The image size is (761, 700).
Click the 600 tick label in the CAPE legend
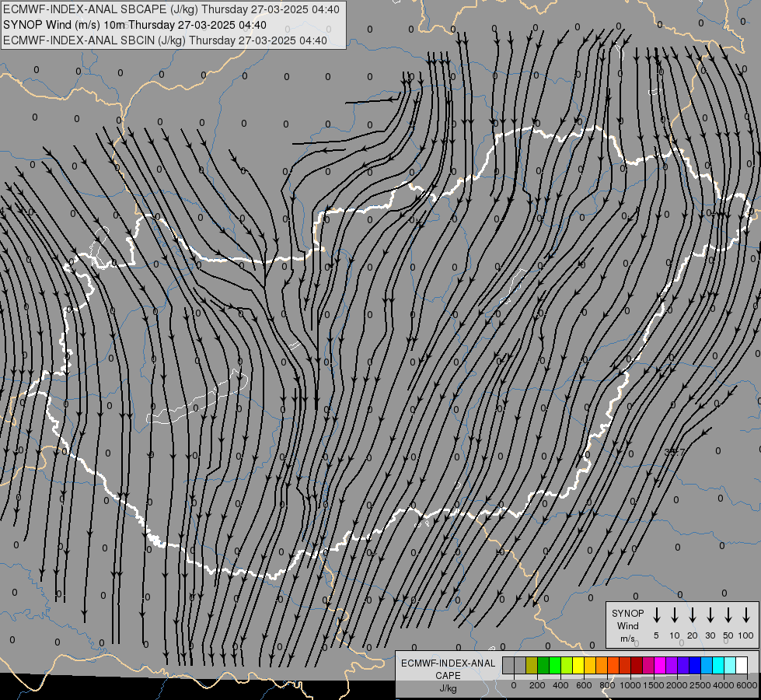click(x=584, y=685)
